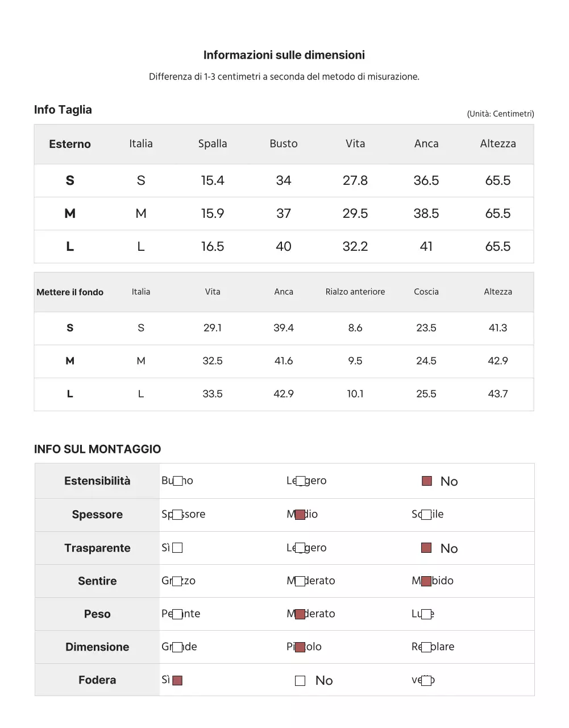
Task: Check the 'No' box for Estensibilità
Action: (x=427, y=481)
